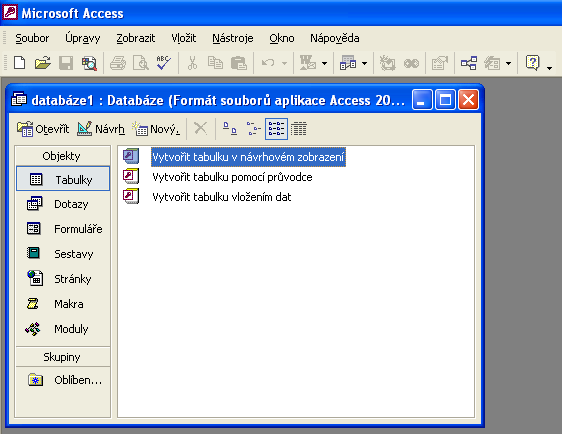Switch to Details view

299,128
